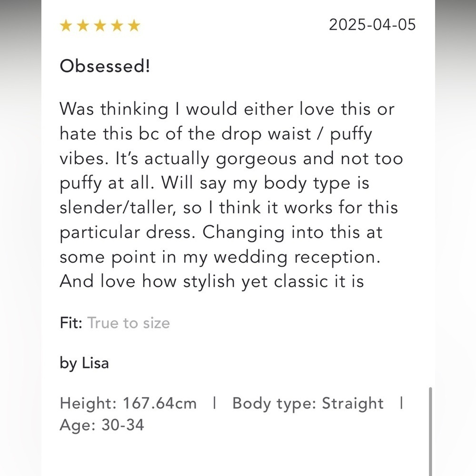Screen dimensions: 476x476
Task: Click the fourth gold star
Action: pyautogui.click(x=117, y=26)
